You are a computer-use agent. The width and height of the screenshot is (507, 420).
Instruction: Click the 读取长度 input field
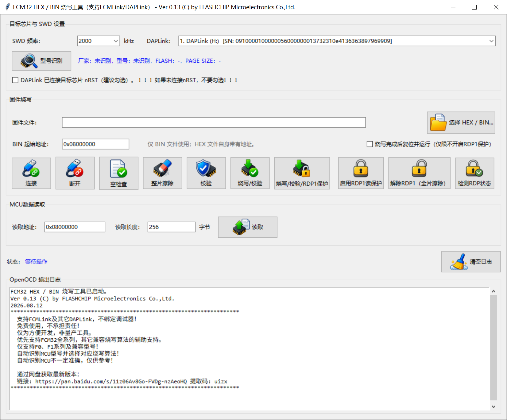point(171,227)
